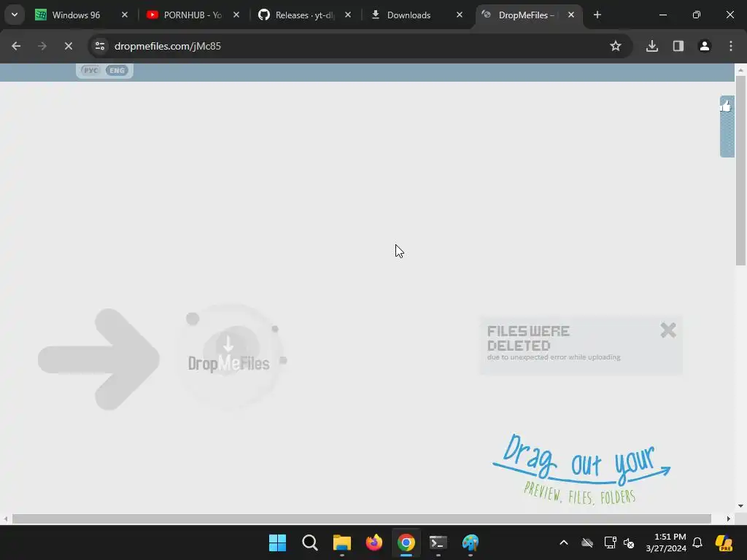The width and height of the screenshot is (747, 560).
Task: Dismiss the Files Were Deleted notice
Action: 668,330
